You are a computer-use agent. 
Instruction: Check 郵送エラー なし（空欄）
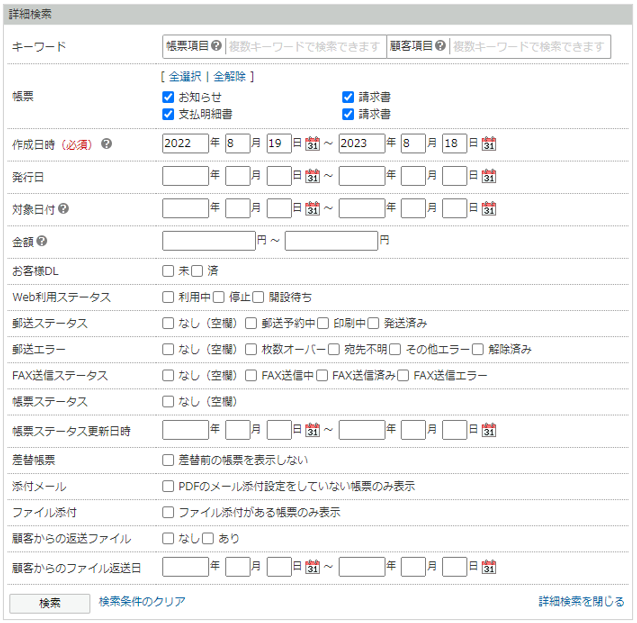click(x=168, y=349)
